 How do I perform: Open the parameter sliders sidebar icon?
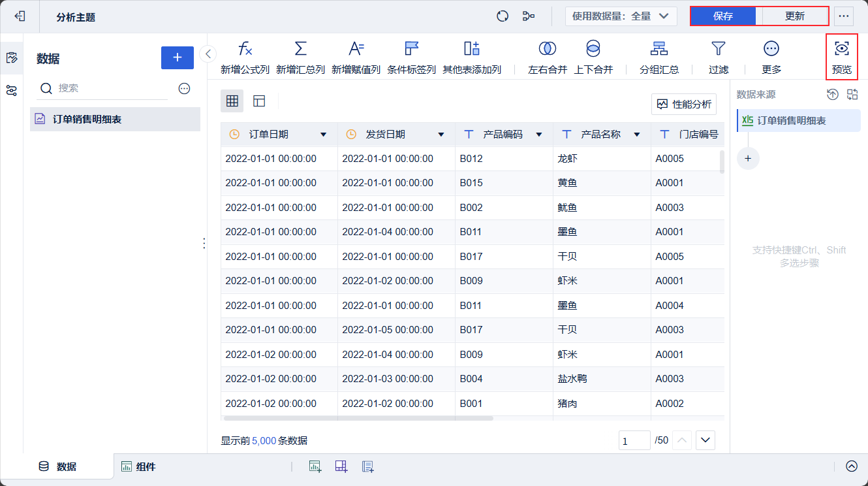tap(11, 91)
